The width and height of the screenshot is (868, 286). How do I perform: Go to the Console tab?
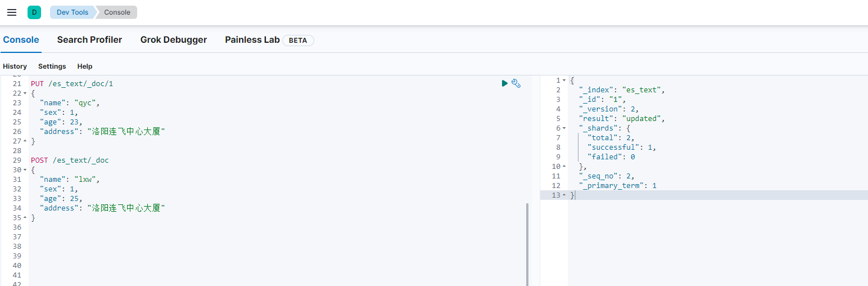tap(21, 40)
